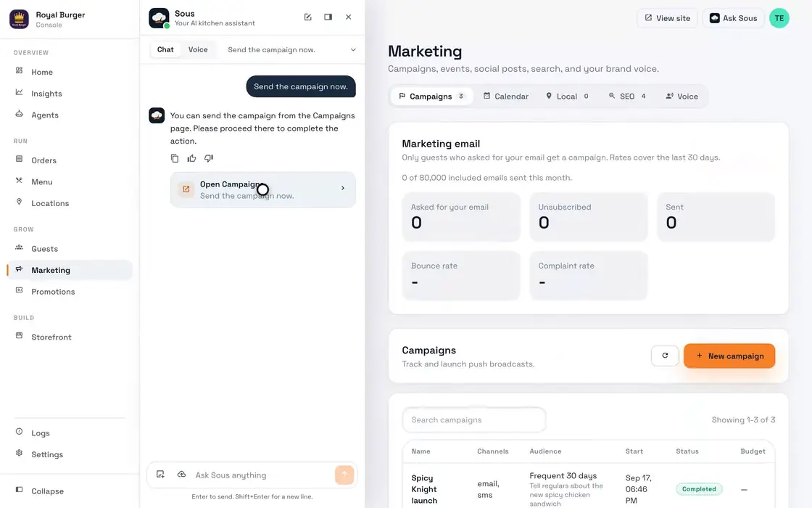812x508 pixels.
Task: Open the Calendar tab
Action: (506, 97)
